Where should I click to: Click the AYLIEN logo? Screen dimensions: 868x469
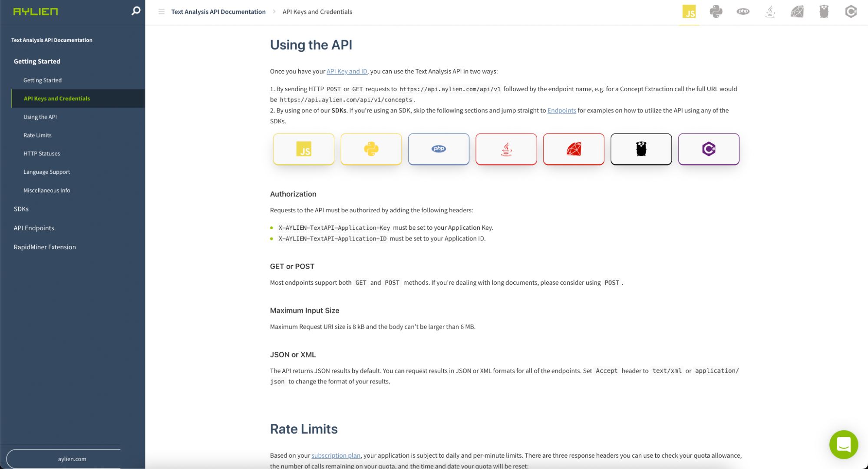coord(35,11)
